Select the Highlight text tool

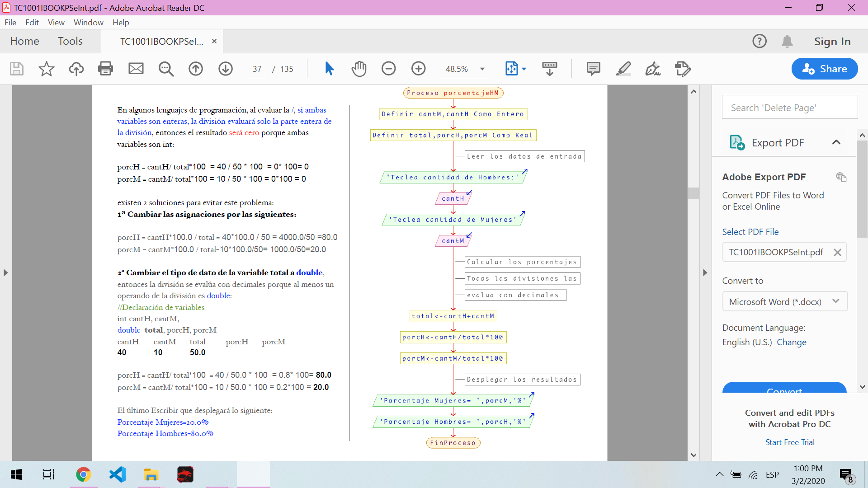pyautogui.click(x=623, y=69)
